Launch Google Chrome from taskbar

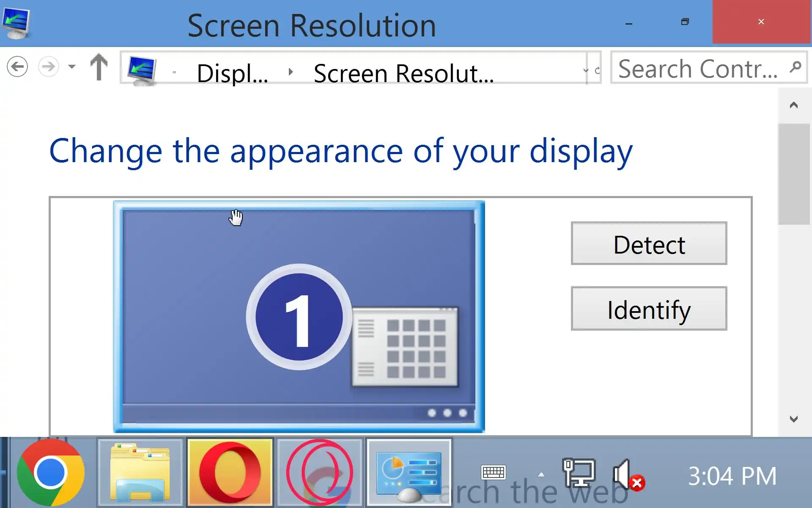[x=50, y=472]
